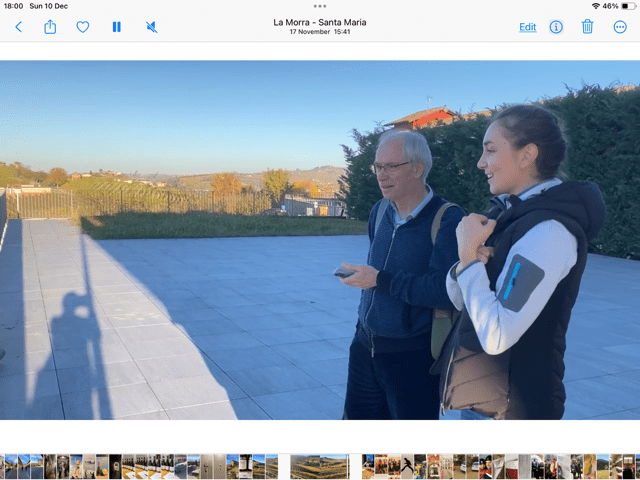
Task: Select last thumbnail on far right
Action: coord(632,466)
